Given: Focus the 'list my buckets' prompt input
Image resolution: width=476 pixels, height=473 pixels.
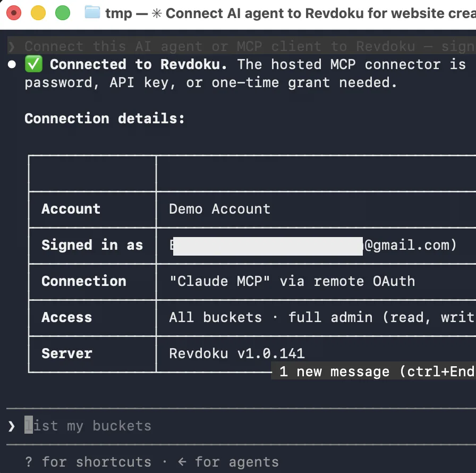Looking at the screenshot, I should coord(241,426).
